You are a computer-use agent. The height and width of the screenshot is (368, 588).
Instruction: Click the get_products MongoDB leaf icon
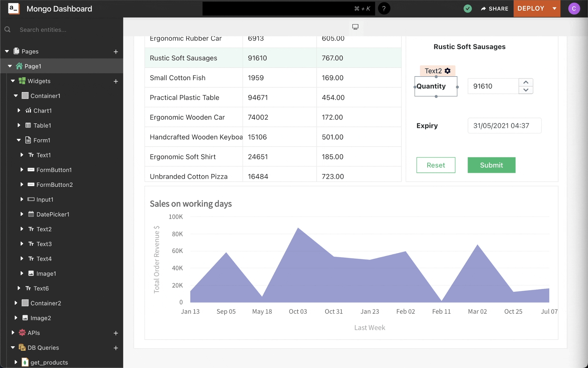pyautogui.click(x=25, y=362)
